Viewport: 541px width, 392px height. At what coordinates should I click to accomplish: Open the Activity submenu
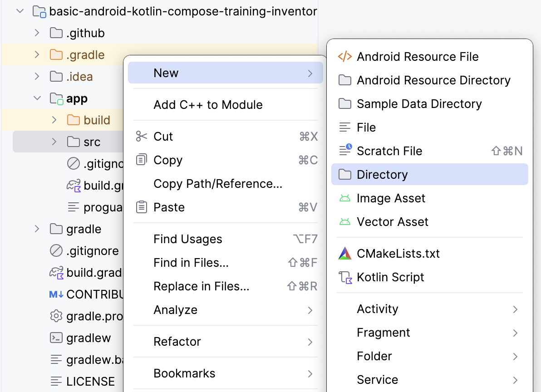(x=377, y=309)
